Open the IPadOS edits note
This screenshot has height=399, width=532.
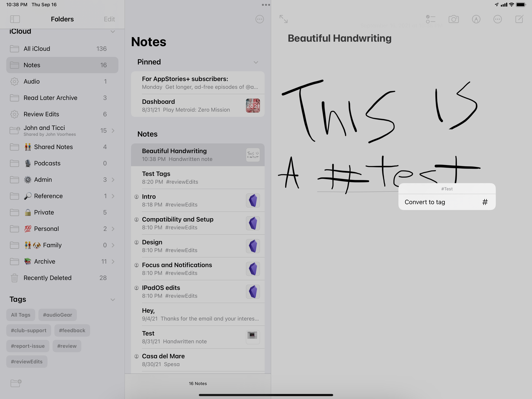click(x=198, y=292)
